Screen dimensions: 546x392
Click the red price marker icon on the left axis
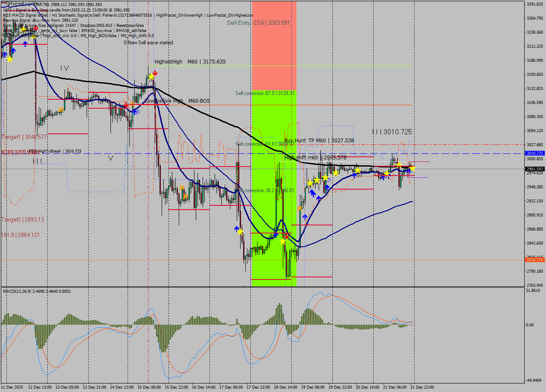click(3, 152)
